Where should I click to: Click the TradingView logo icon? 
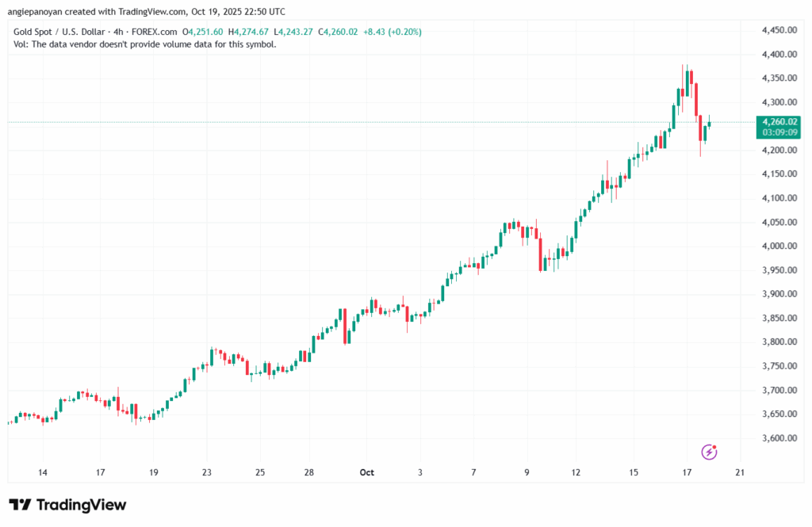tap(20, 505)
